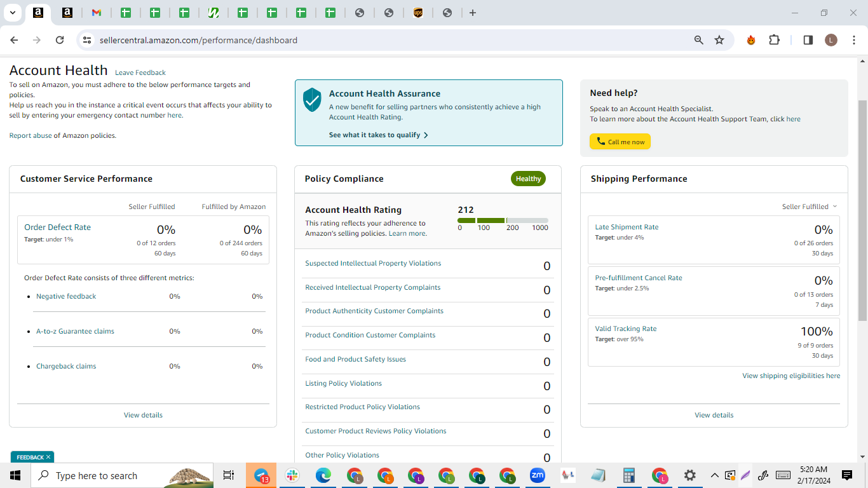Open the Chrome profile avatar L
This screenshot has height=488, width=868.
click(831, 40)
